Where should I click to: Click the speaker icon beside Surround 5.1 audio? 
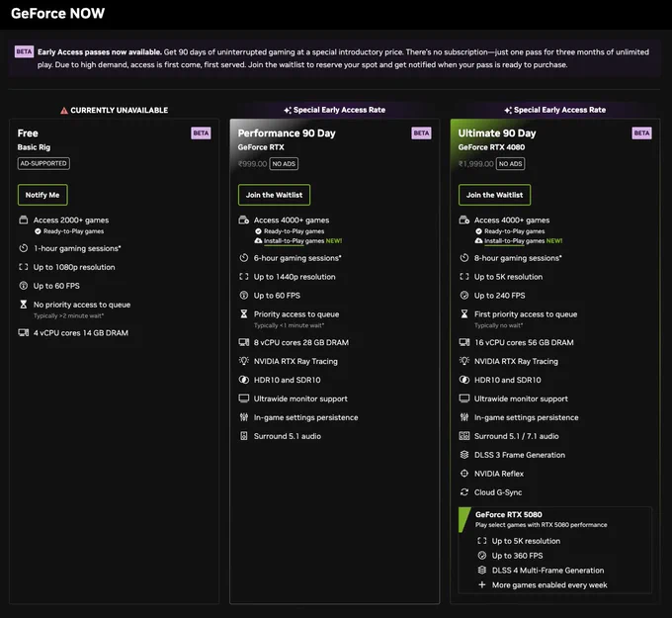244,436
